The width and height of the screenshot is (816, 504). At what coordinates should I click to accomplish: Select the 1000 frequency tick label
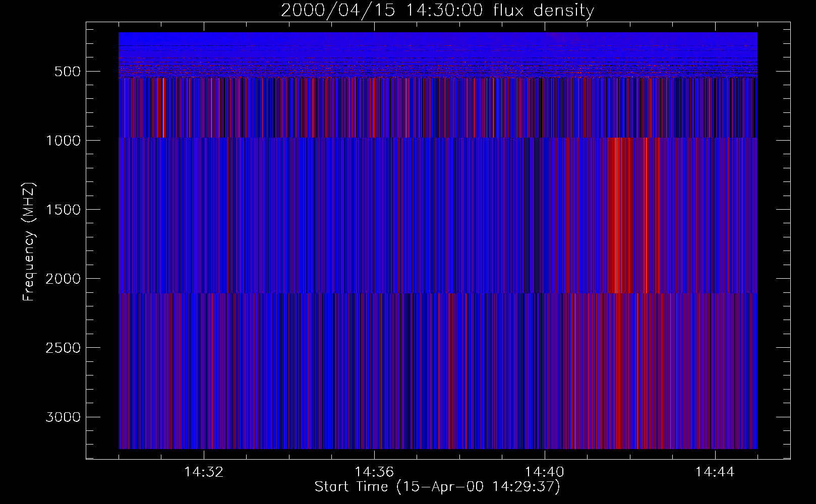pos(63,141)
